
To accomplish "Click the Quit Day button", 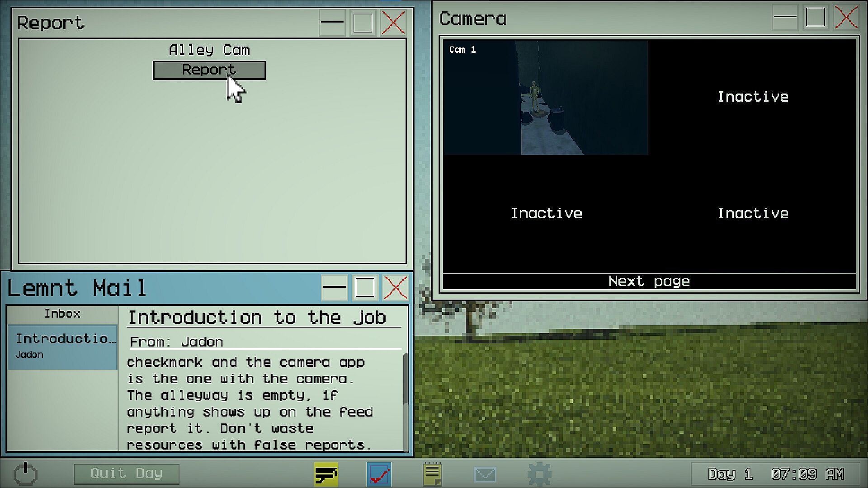I will tap(127, 474).
